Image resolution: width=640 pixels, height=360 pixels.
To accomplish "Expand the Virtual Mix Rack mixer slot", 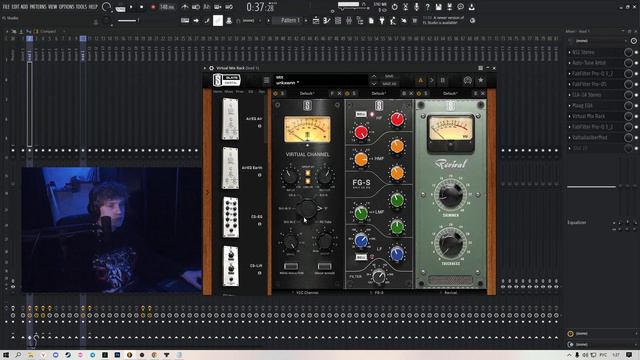I will pos(569,116).
